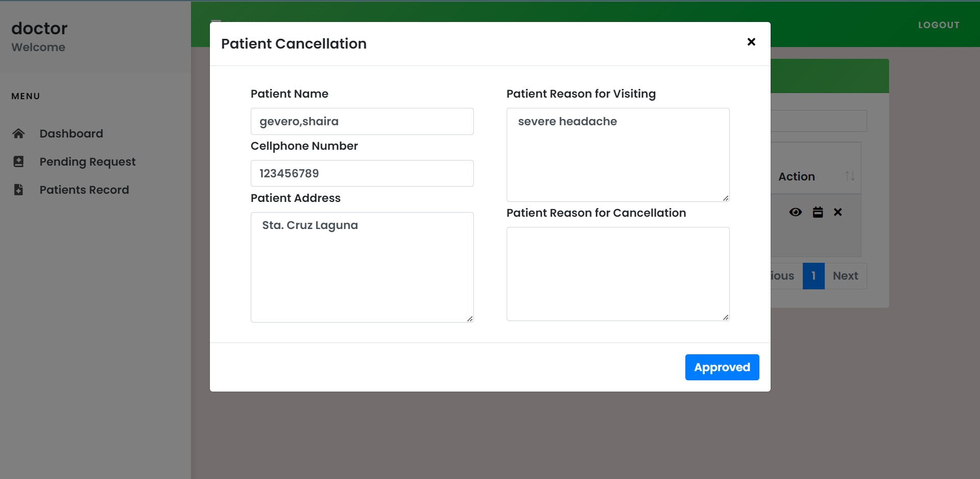Click the Patients Record file icon
The image size is (980, 479).
18,190
